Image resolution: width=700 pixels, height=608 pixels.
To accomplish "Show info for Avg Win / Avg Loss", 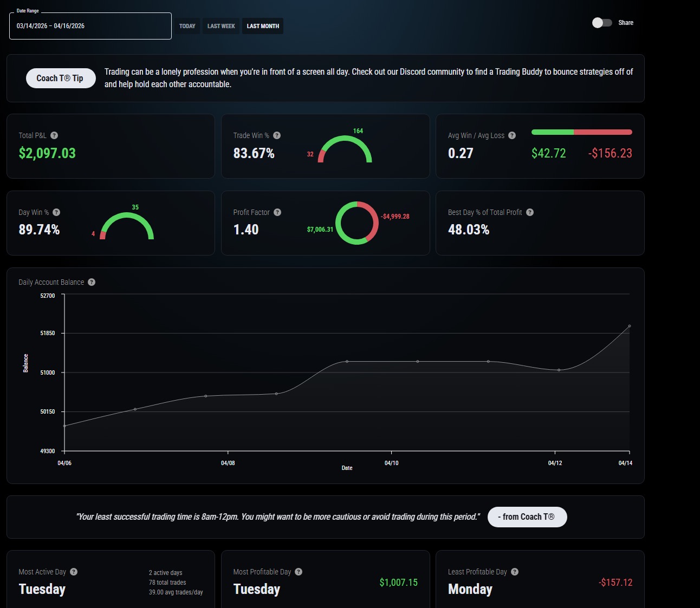I will point(512,135).
